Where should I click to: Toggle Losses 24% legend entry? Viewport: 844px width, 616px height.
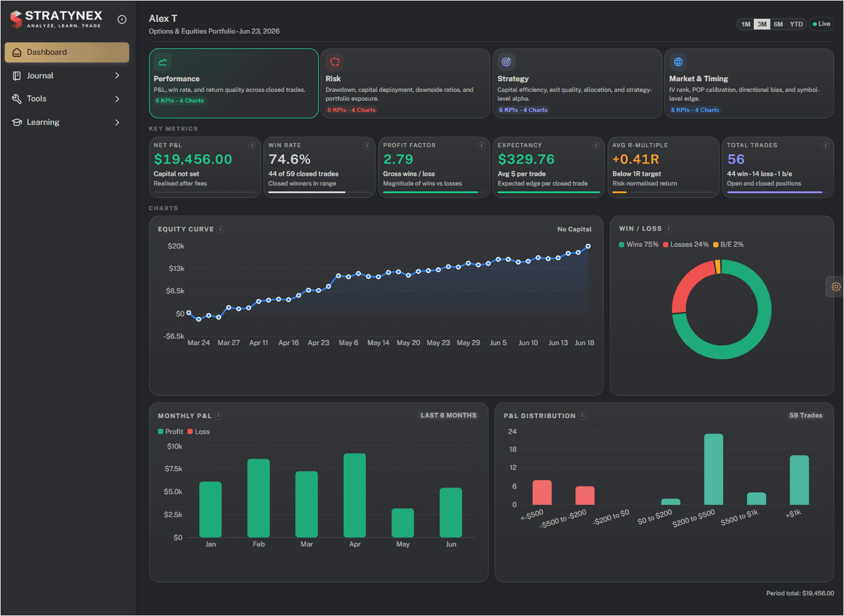(x=686, y=244)
